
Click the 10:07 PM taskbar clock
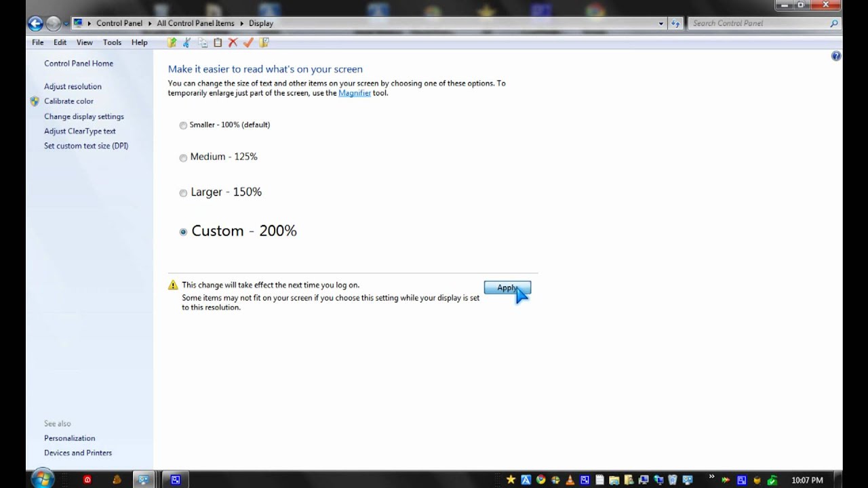[807, 481]
